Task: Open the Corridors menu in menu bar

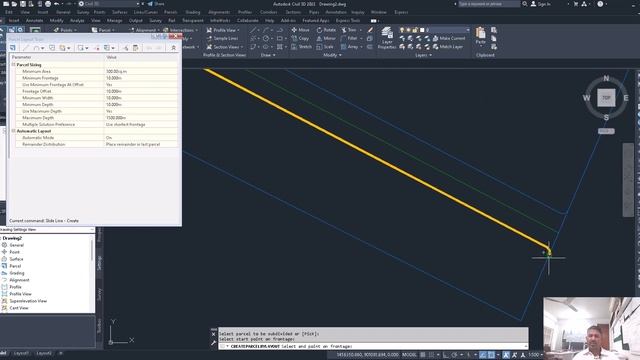Action: coord(268,12)
